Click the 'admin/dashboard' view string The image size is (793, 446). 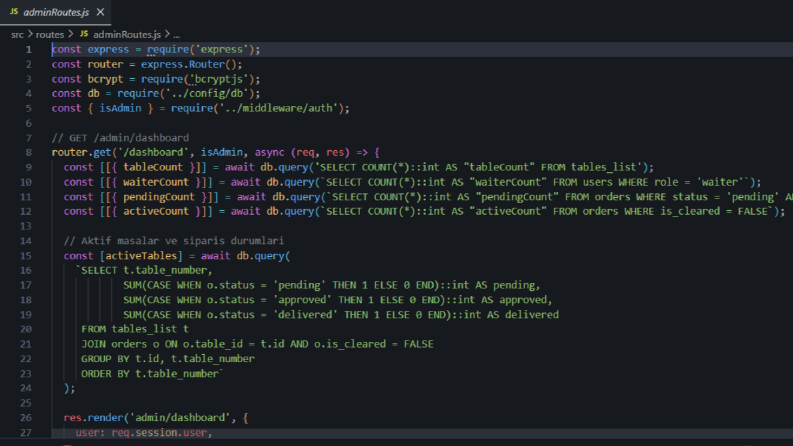(x=180, y=418)
